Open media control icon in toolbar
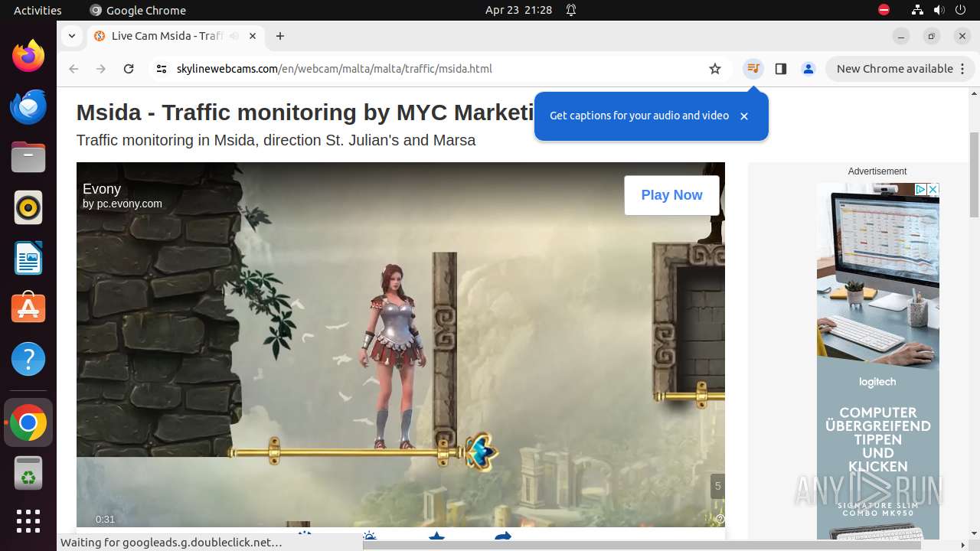 (x=753, y=69)
